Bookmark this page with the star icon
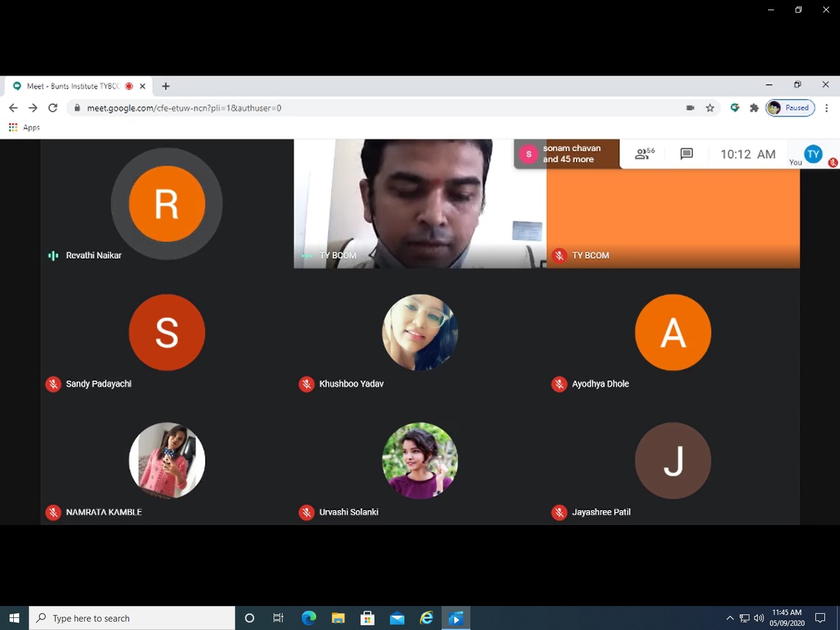 click(710, 108)
